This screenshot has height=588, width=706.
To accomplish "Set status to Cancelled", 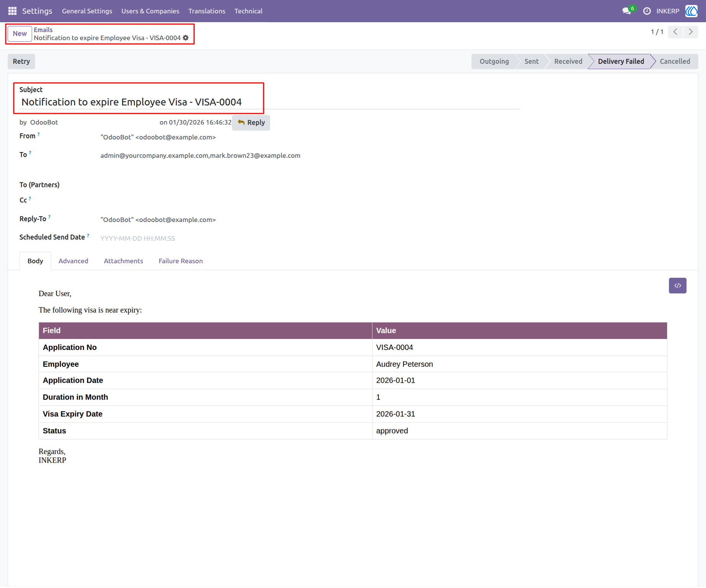I will [675, 62].
